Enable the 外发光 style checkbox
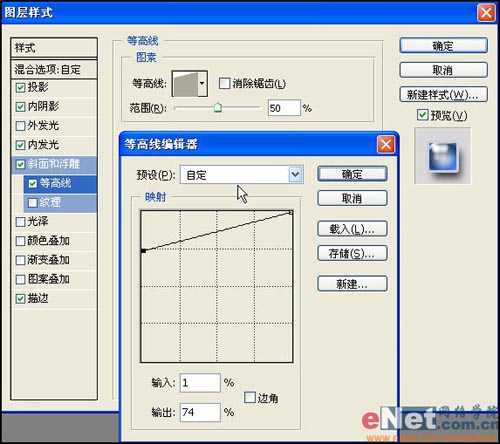Image resolution: width=500 pixels, height=444 pixels. 20,126
